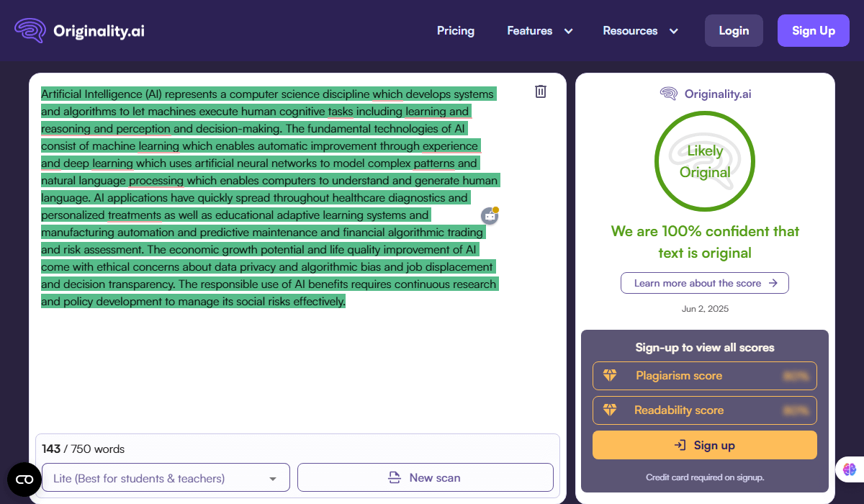Click 'Sign-up to view all scores' heading

click(x=705, y=348)
